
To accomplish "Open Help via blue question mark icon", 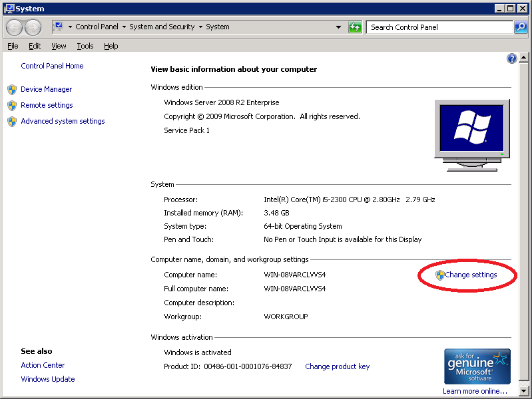I will [511, 59].
